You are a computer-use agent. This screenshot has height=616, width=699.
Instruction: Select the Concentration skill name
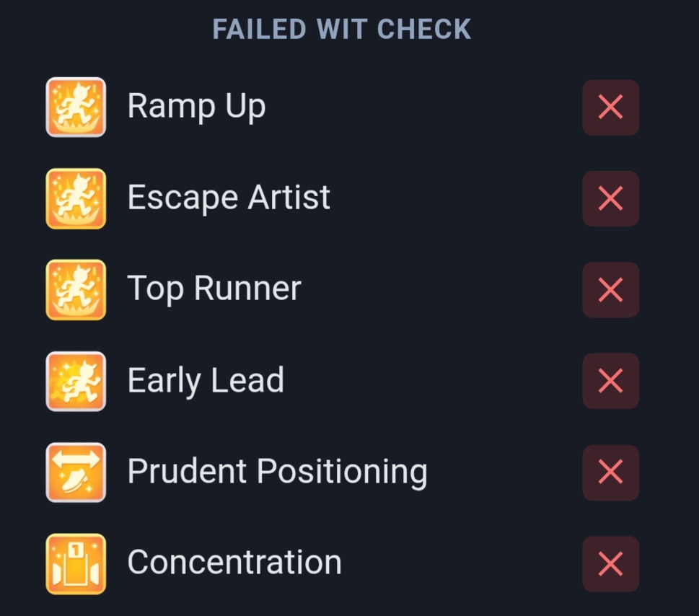[x=234, y=563]
